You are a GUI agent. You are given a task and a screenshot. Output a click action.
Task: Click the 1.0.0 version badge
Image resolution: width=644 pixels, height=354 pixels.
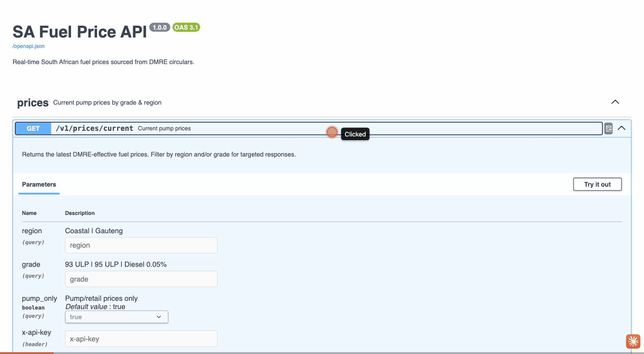click(160, 27)
